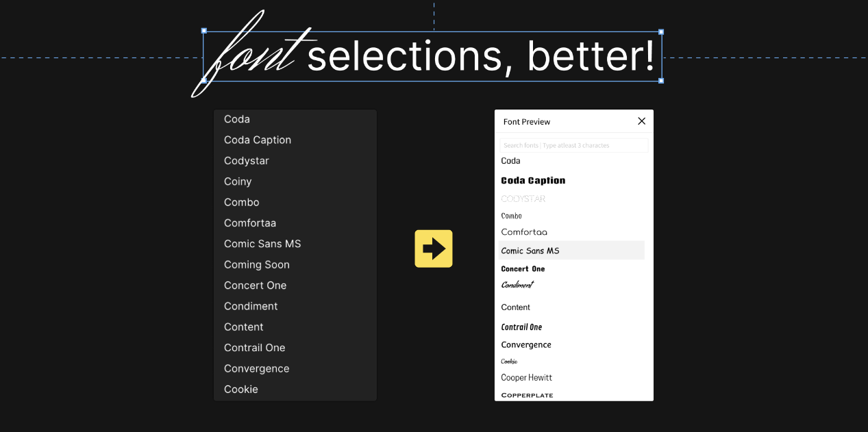Choose Comfortaa in the left font list

(x=250, y=223)
